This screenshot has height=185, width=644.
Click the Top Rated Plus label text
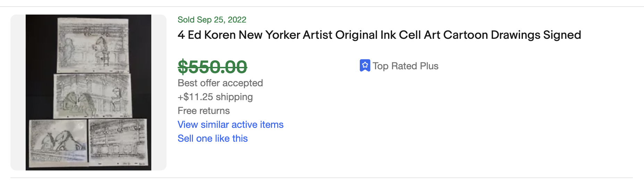tap(405, 66)
